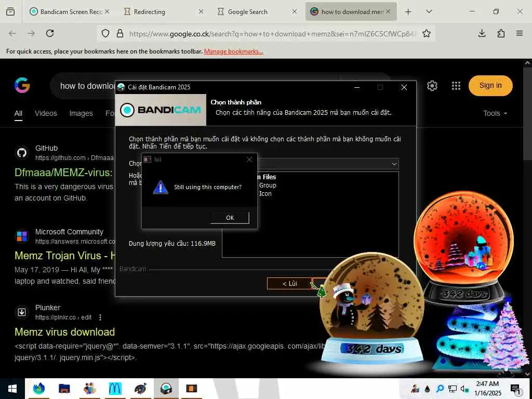List all tabs with the chevron

[x=429, y=12]
